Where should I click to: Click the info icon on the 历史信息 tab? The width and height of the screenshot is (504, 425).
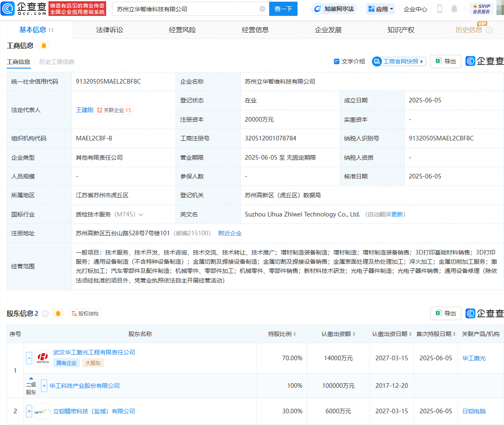point(489,30)
